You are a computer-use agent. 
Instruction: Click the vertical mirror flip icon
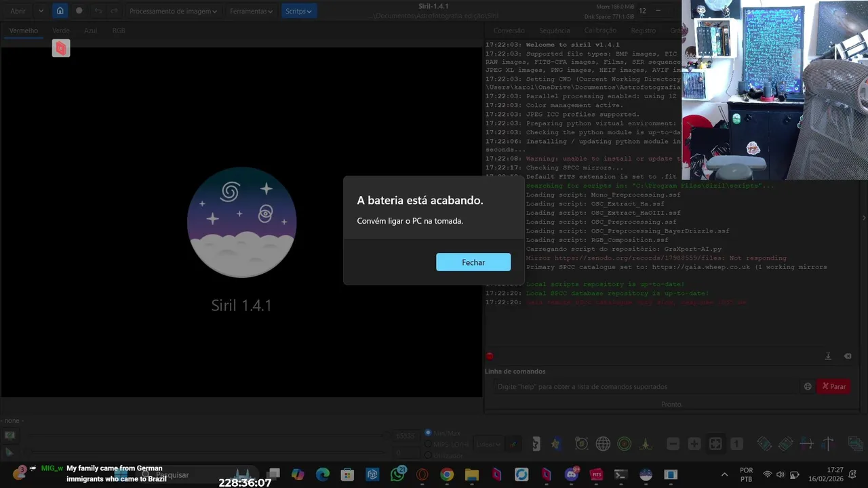(827, 444)
